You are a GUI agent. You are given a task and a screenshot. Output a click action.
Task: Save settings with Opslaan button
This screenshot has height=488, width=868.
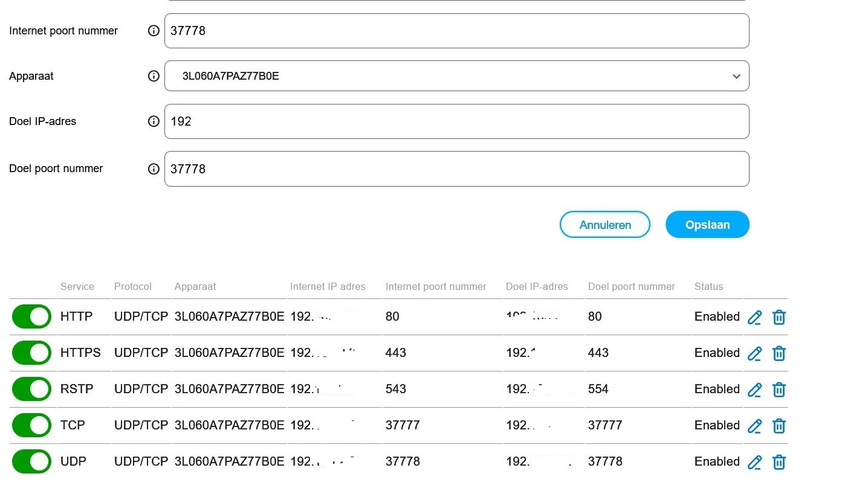[x=707, y=225]
